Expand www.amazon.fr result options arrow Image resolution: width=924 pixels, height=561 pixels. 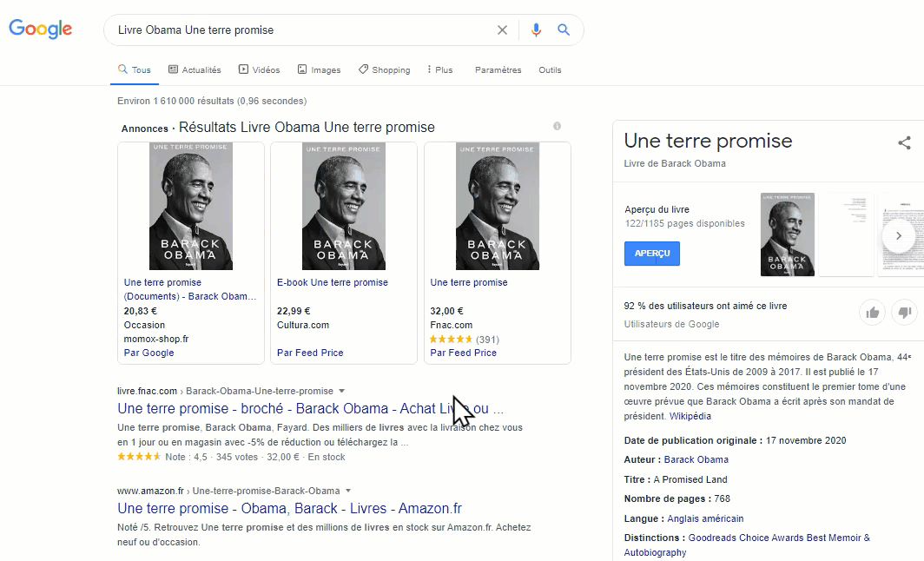pos(348,491)
